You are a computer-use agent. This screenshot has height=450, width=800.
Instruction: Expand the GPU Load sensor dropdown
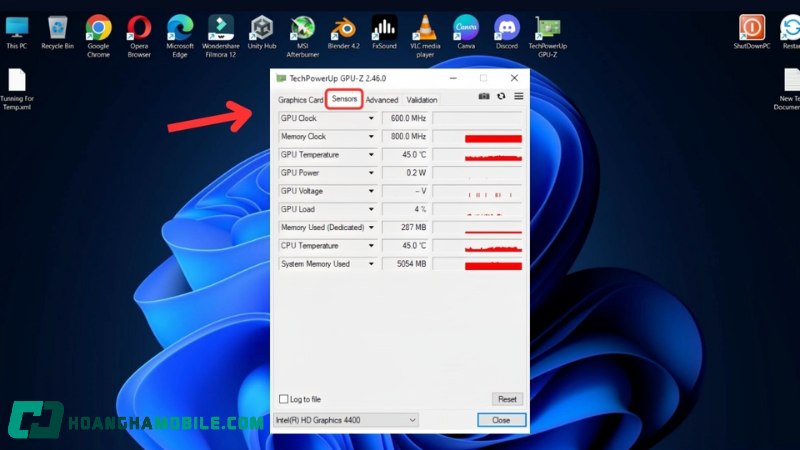click(x=371, y=209)
